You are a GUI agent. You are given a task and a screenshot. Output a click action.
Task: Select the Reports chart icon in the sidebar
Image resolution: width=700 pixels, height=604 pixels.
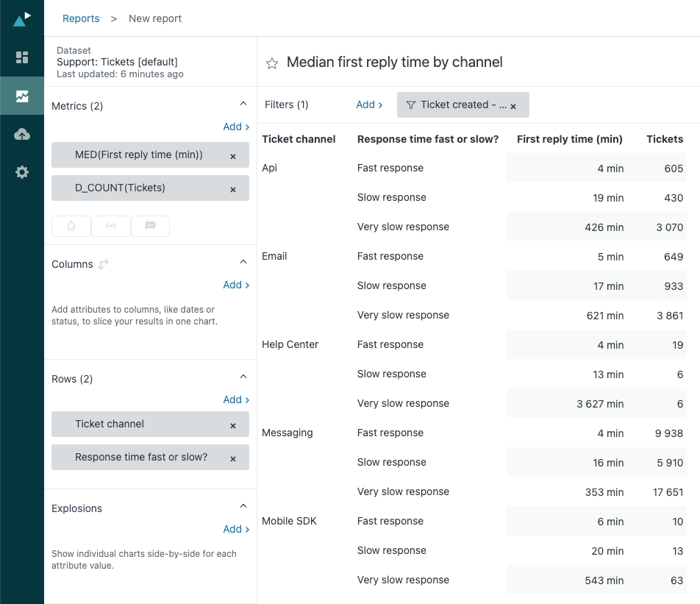point(21,95)
